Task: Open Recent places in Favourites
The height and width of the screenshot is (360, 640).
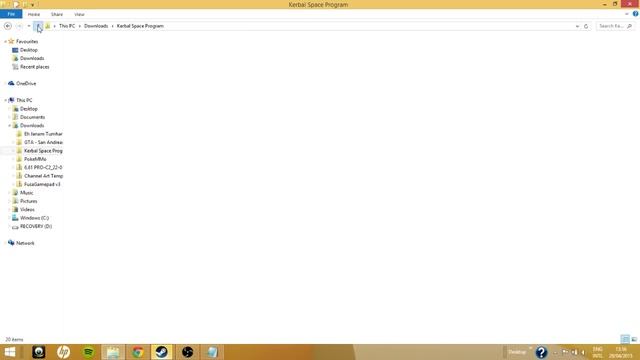Action: [x=34, y=67]
